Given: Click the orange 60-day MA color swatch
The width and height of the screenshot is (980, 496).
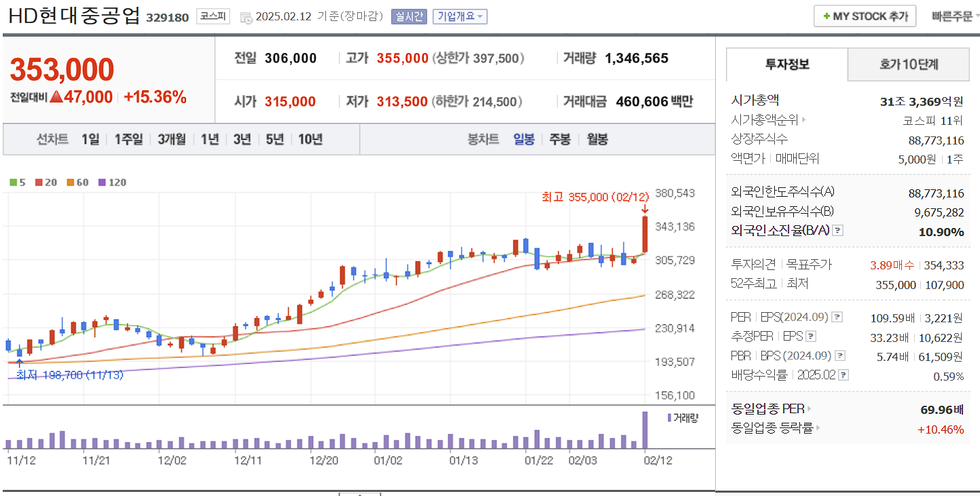Looking at the screenshot, I should coord(70,182).
